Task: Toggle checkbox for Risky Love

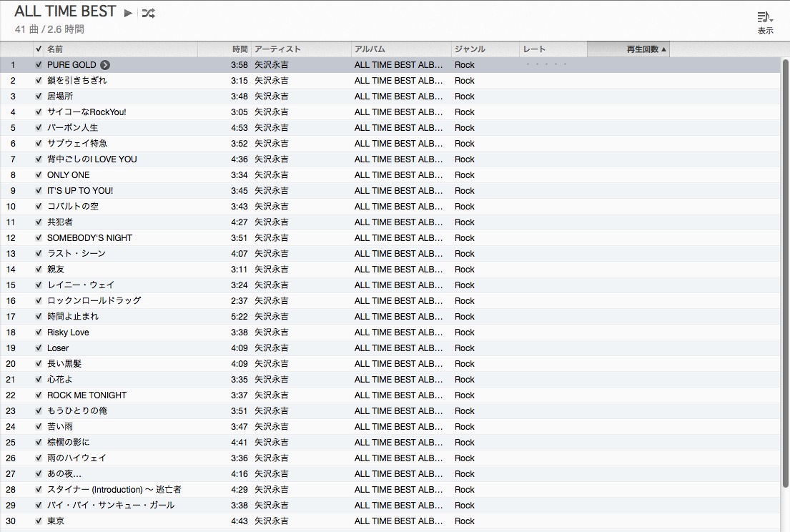Action: click(x=39, y=332)
